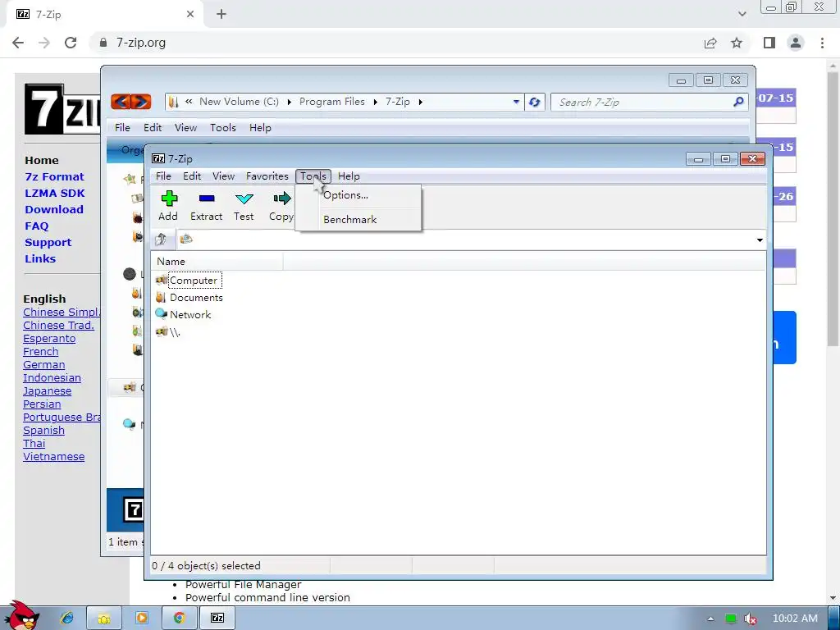Open Explorer address history dropdown arrow
This screenshot has height=630, width=840.
[516, 102]
